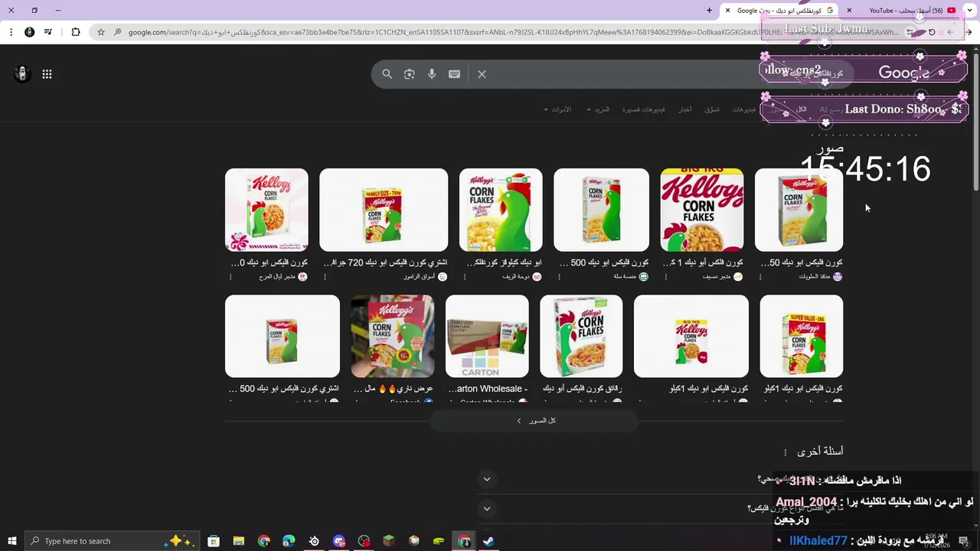Click the Chrome profile avatar in the toolbar

pyautogui.click(x=29, y=32)
